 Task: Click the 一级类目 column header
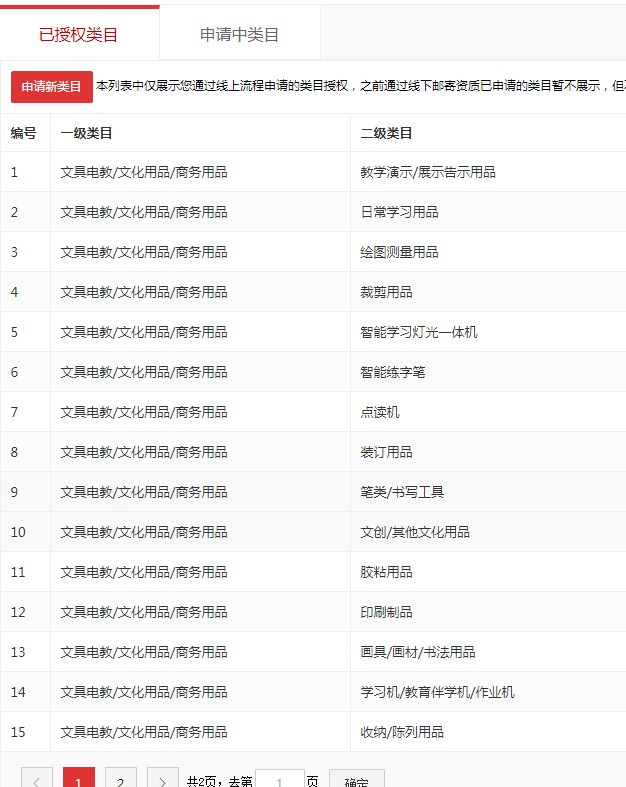200,133
